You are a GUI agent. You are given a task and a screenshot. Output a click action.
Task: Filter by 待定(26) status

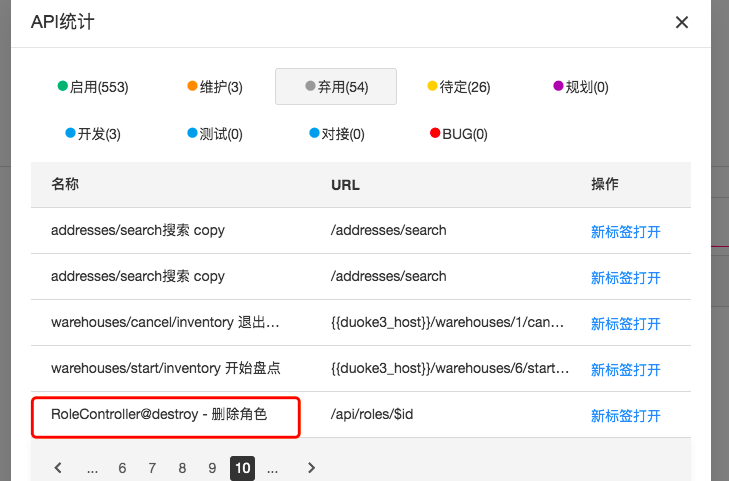(459, 87)
